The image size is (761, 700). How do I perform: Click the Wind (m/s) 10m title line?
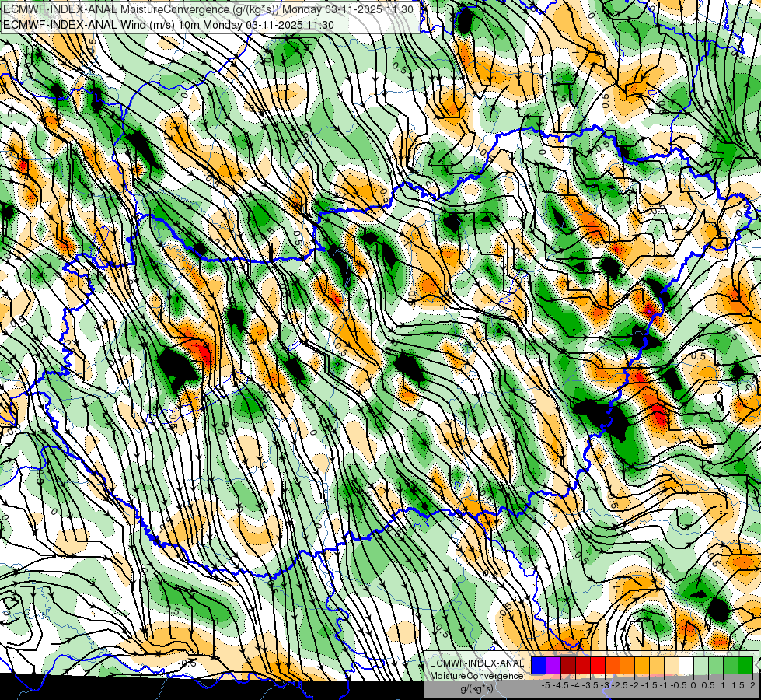pyautogui.click(x=168, y=25)
